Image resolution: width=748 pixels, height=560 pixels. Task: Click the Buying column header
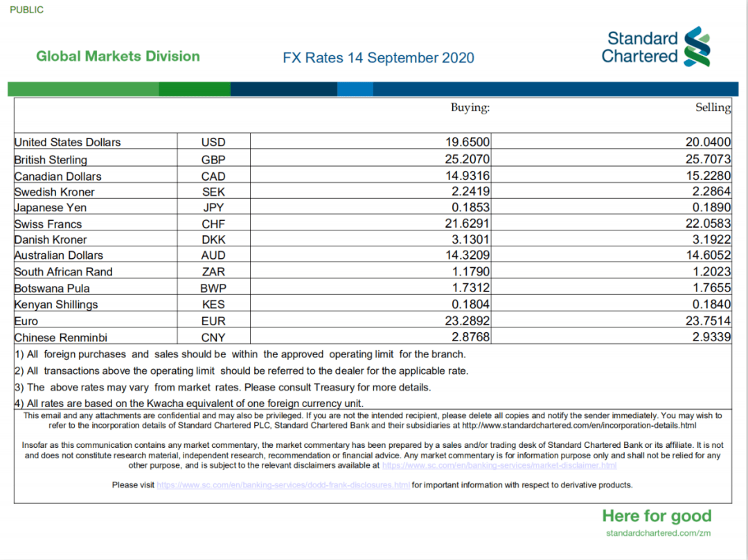[x=470, y=107]
